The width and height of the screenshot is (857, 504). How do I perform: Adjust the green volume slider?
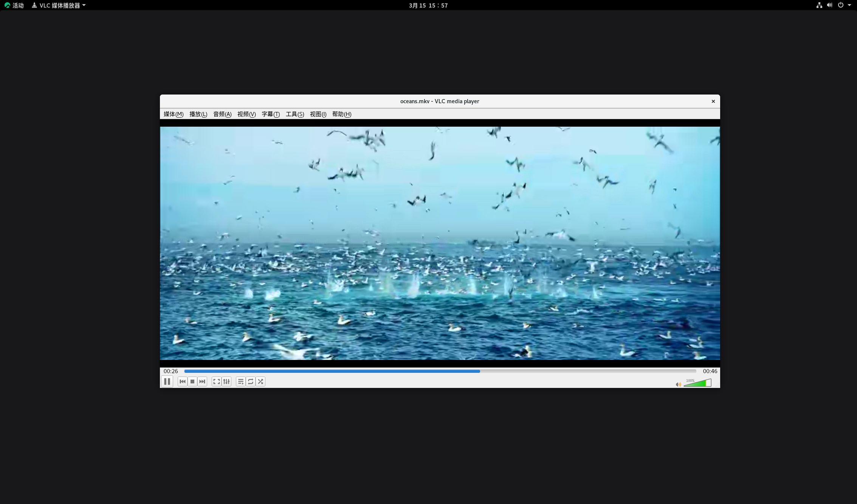[x=697, y=383]
